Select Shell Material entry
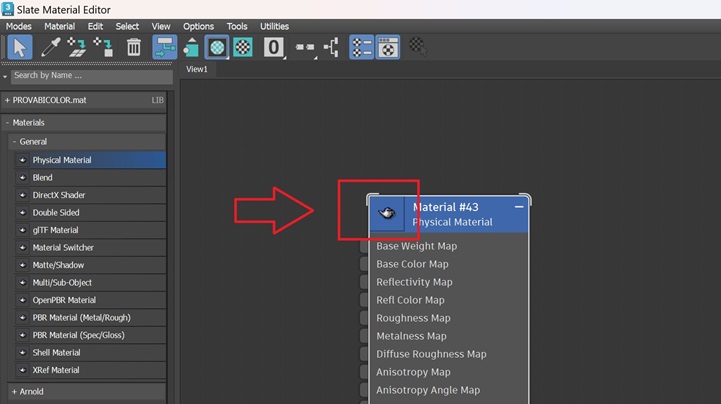Image resolution: width=721 pixels, height=404 pixels. (x=91, y=353)
